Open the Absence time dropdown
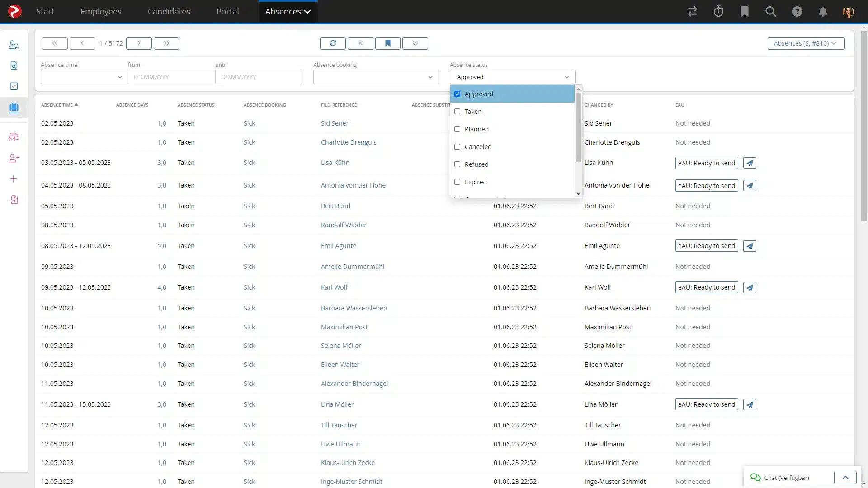868x488 pixels. coord(84,77)
